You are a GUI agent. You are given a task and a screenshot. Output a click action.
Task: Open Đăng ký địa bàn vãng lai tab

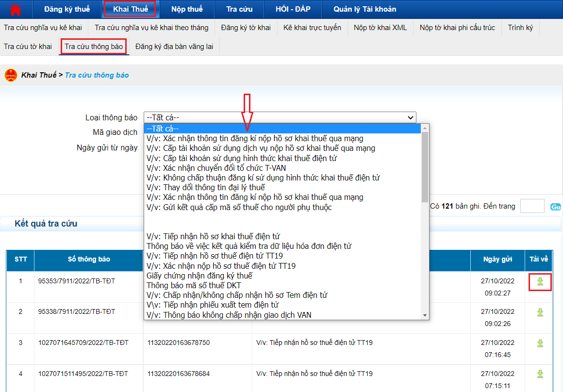coord(174,47)
